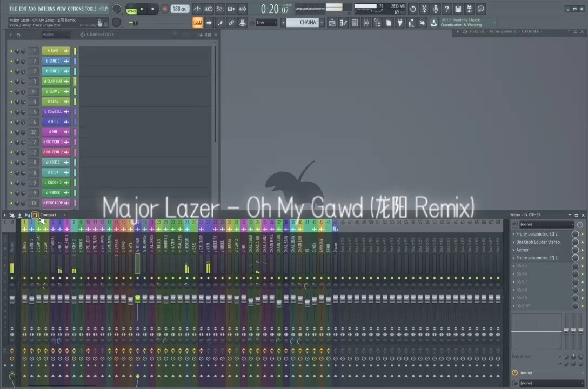Open the Mixer toolbar icon

coord(366,23)
